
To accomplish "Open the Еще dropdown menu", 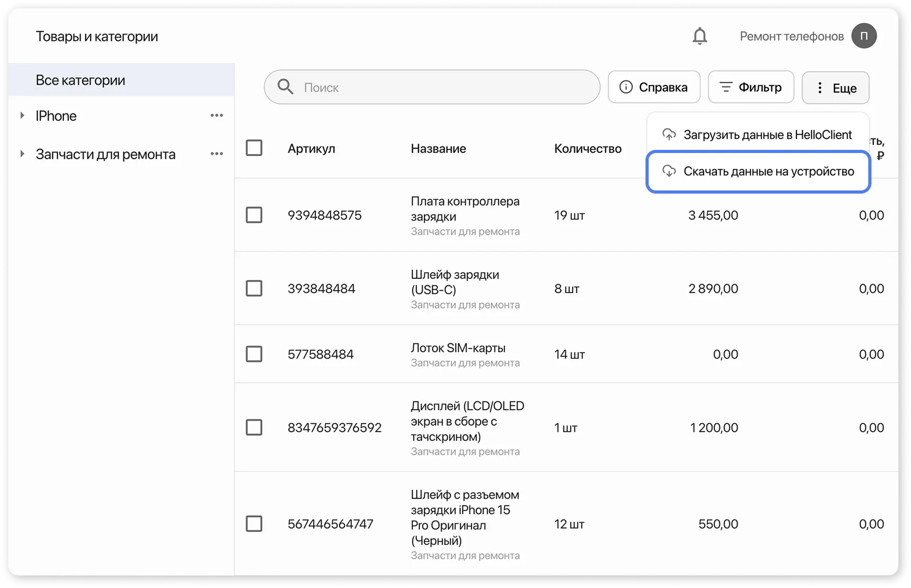I will (x=836, y=87).
